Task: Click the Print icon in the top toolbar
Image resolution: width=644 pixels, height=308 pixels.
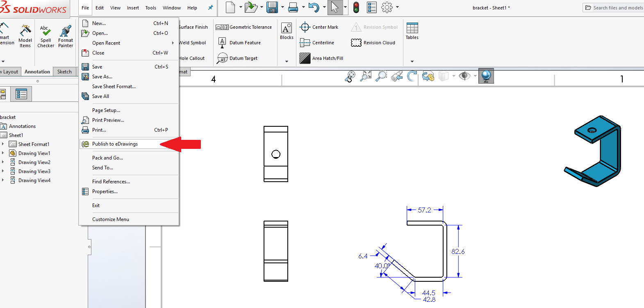Action: pyautogui.click(x=293, y=7)
